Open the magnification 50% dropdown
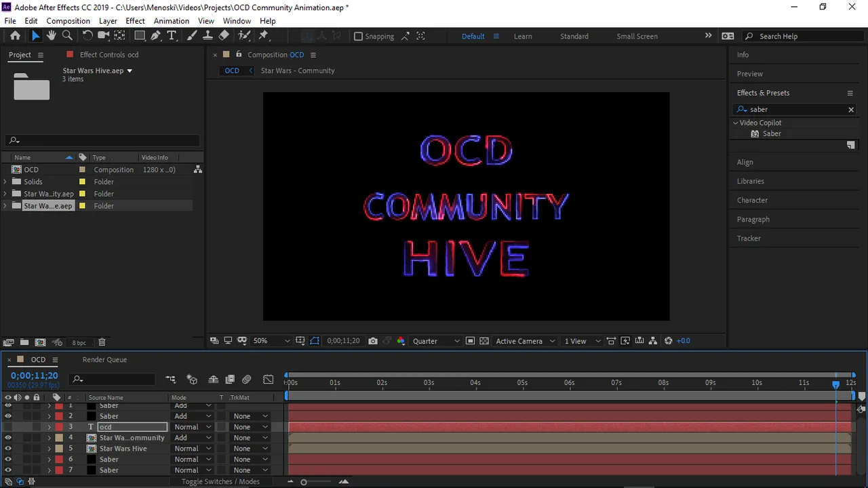 click(x=271, y=341)
